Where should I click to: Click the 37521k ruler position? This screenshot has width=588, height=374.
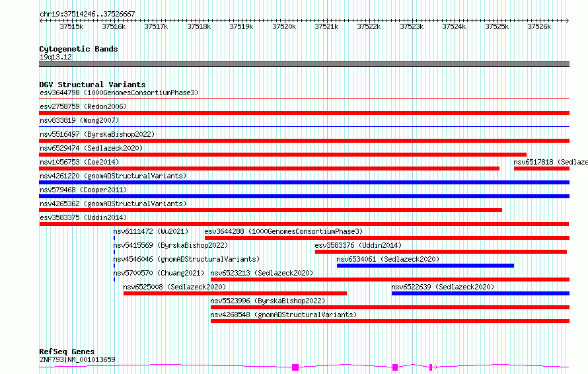tap(326, 26)
